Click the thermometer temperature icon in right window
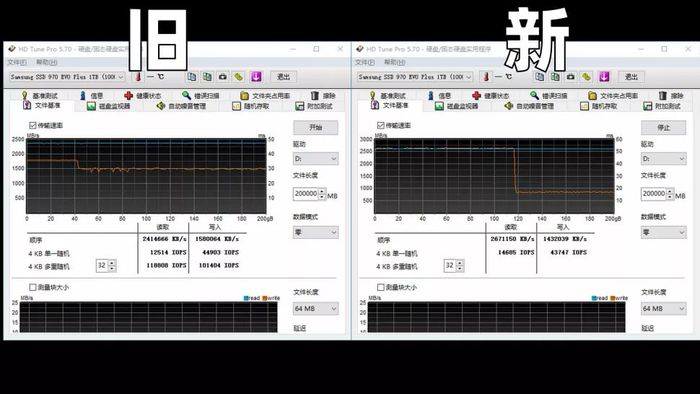 [486, 77]
